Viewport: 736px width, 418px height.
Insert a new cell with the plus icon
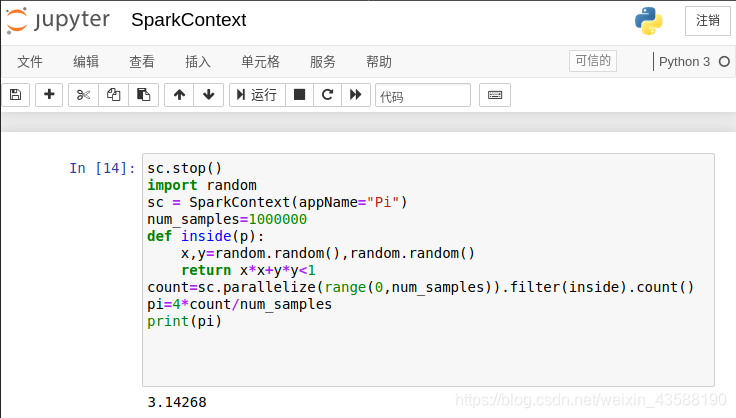49,95
